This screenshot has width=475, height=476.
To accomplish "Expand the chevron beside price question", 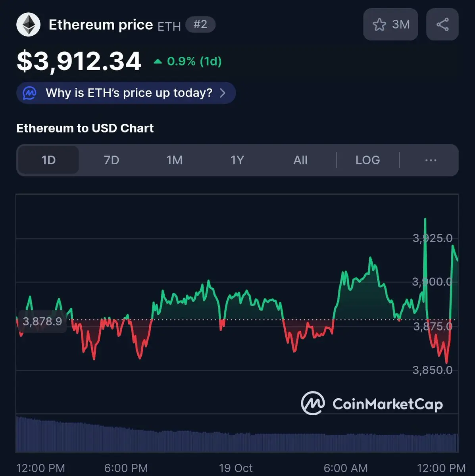I will pyautogui.click(x=223, y=93).
